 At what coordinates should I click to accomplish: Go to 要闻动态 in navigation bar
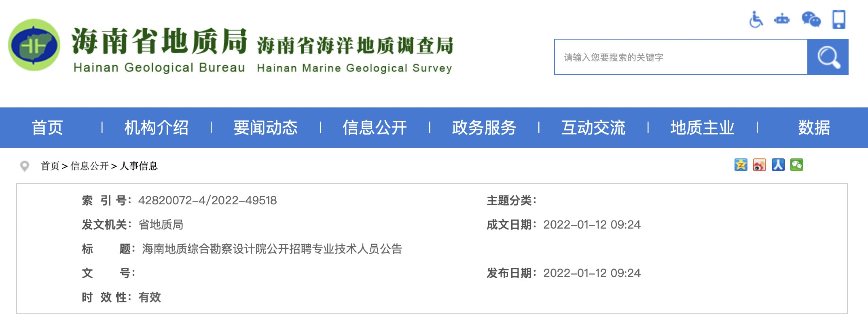[x=265, y=128]
